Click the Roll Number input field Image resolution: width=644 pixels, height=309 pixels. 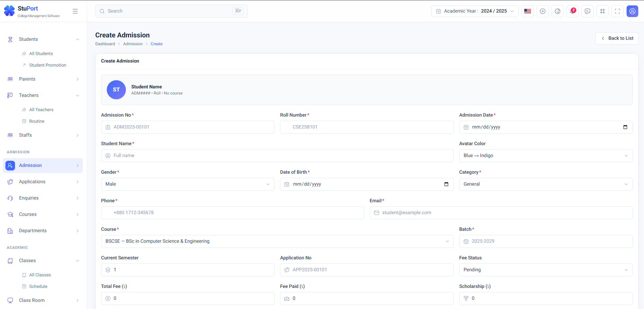(x=367, y=127)
